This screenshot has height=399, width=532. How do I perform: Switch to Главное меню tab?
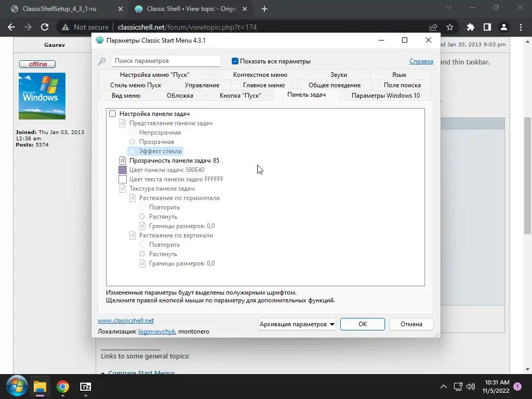(263, 85)
